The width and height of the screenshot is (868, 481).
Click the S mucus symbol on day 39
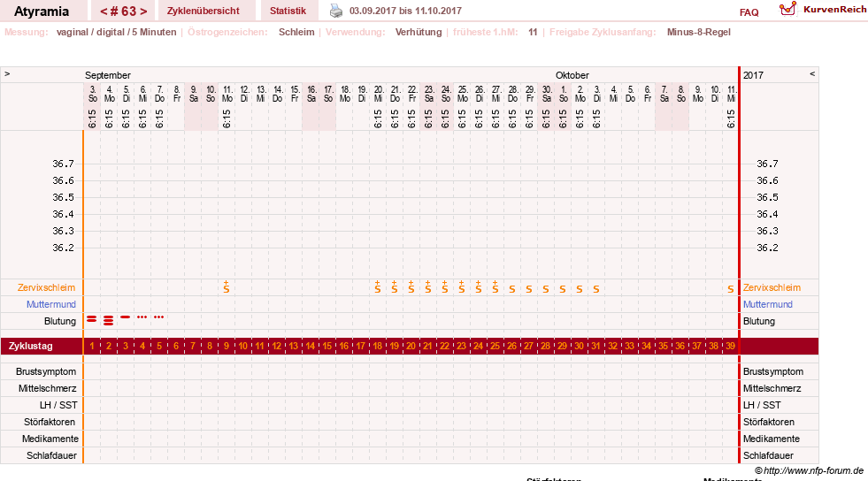[731, 289]
